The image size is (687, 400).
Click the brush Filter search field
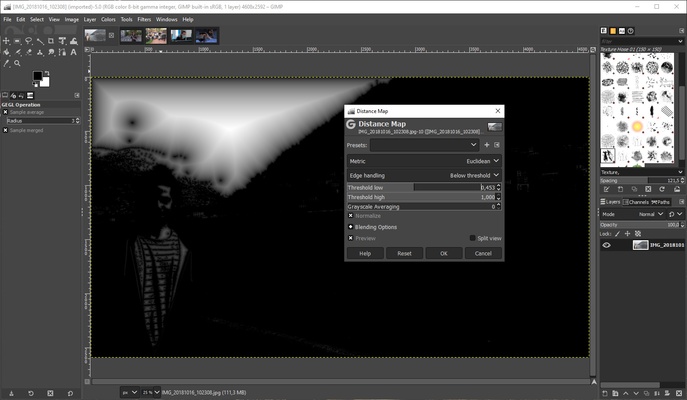coord(638,41)
